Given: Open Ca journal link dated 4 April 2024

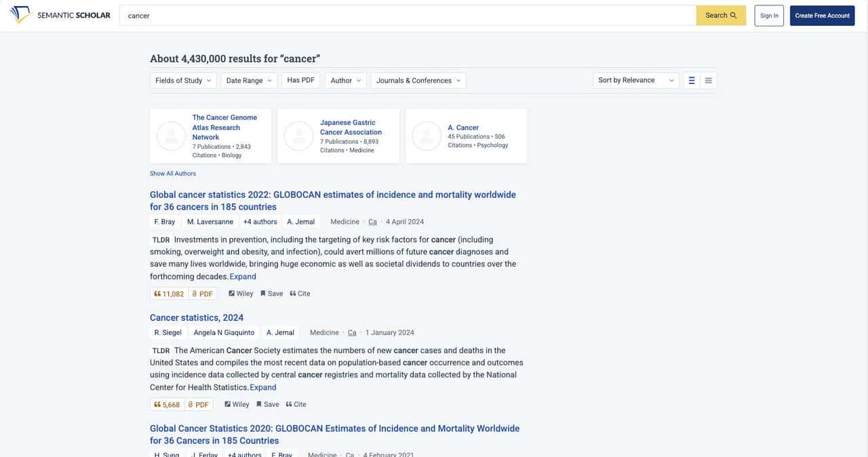Looking at the screenshot, I should pyautogui.click(x=372, y=222).
